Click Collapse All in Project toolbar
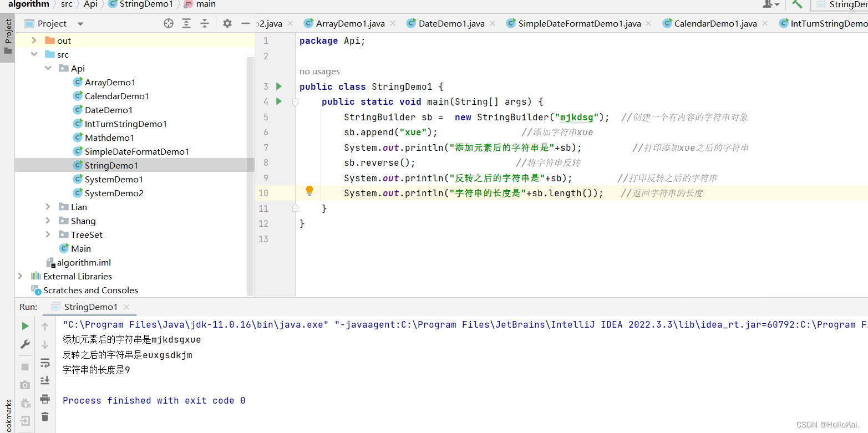Viewport: 868px width, 433px height. point(205,23)
